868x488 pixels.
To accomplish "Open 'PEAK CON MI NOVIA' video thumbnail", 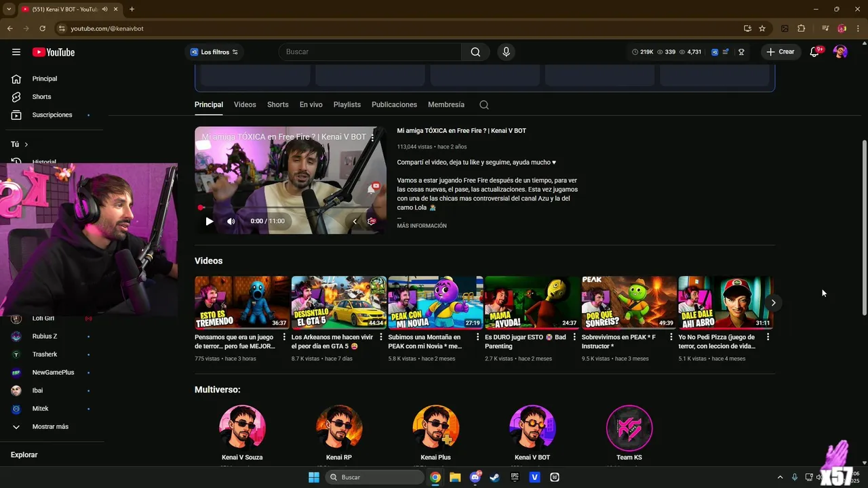I will pyautogui.click(x=435, y=302).
